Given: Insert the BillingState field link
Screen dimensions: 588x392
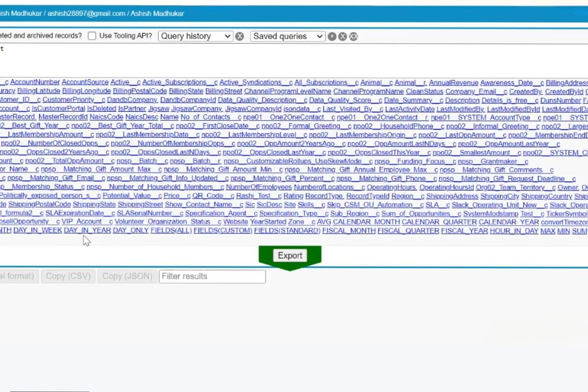Looking at the screenshot, I should coord(186,91).
